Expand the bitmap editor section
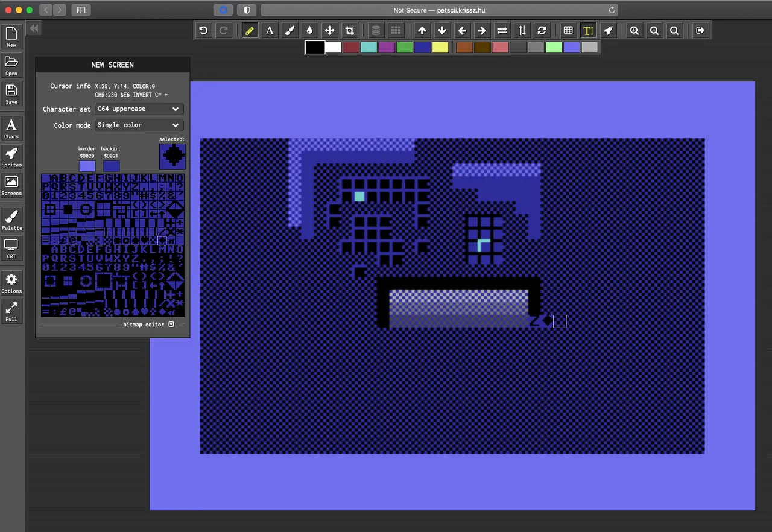The image size is (772, 532). point(171,325)
